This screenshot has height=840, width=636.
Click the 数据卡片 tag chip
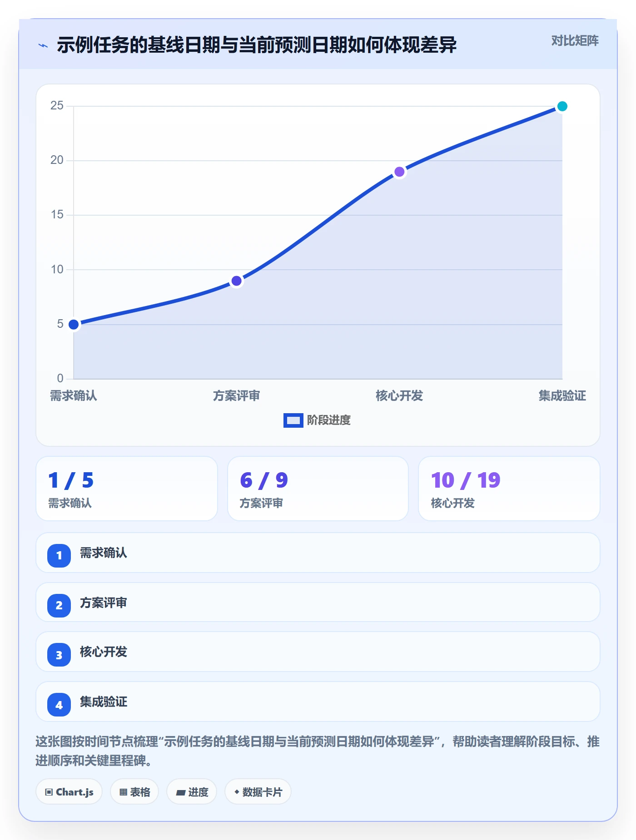pyautogui.click(x=258, y=792)
